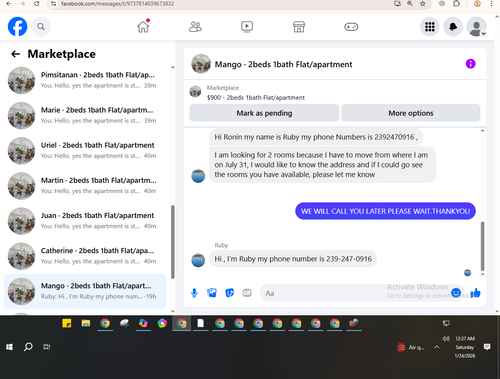Click the Mark as pending button
This screenshot has height=379, width=500.
[x=264, y=113]
